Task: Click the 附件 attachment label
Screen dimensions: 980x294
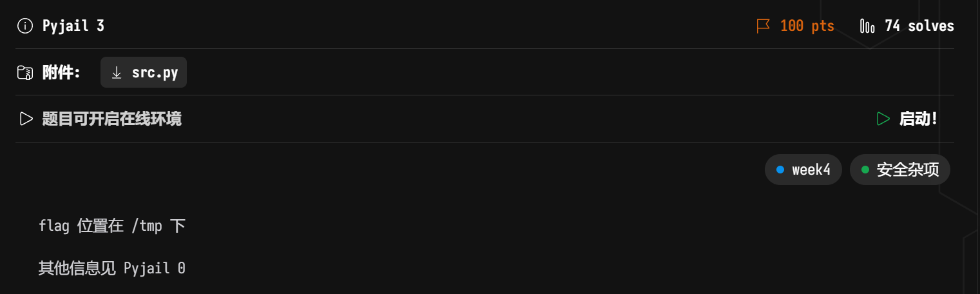Action: click(x=61, y=72)
